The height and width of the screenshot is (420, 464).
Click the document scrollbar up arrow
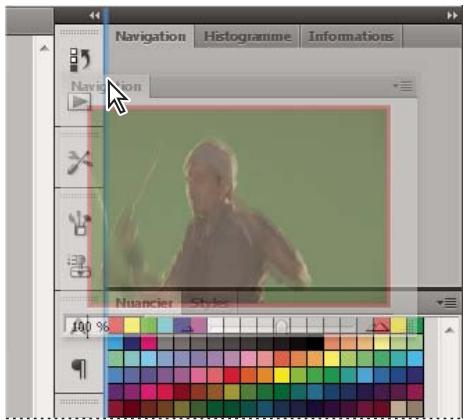pyautogui.click(x=44, y=49)
